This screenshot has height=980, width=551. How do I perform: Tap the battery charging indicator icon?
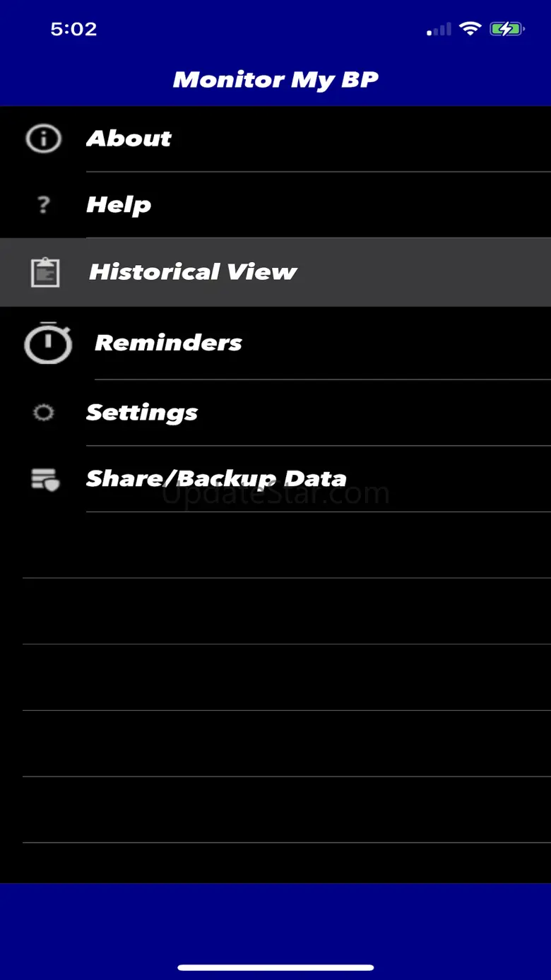[x=506, y=29]
